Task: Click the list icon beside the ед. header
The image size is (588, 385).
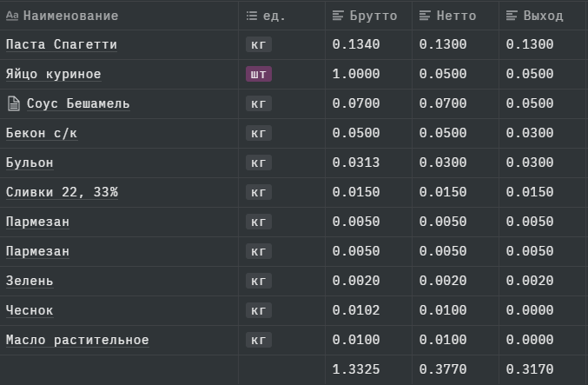Action: [x=252, y=16]
